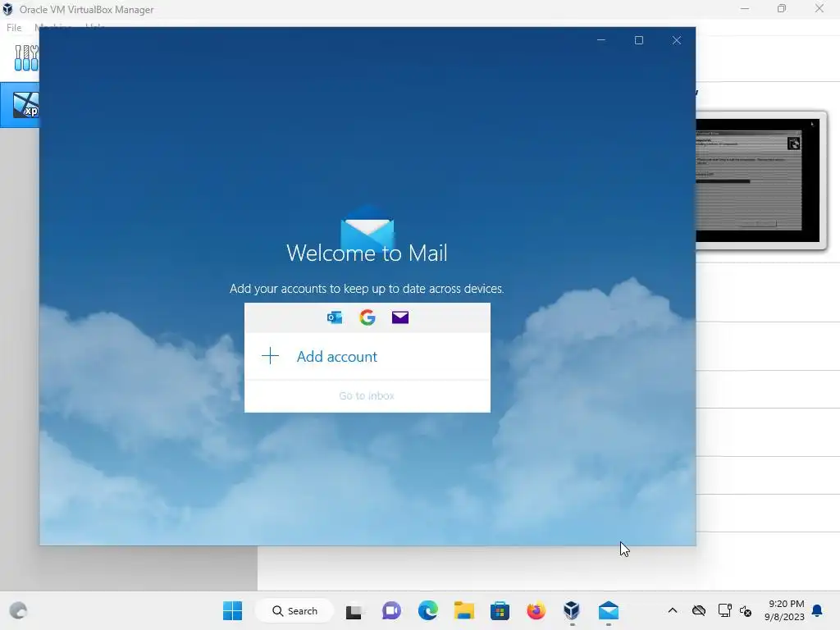Switch to VirtualBox from the taskbar
The height and width of the screenshot is (630, 840).
click(x=572, y=610)
